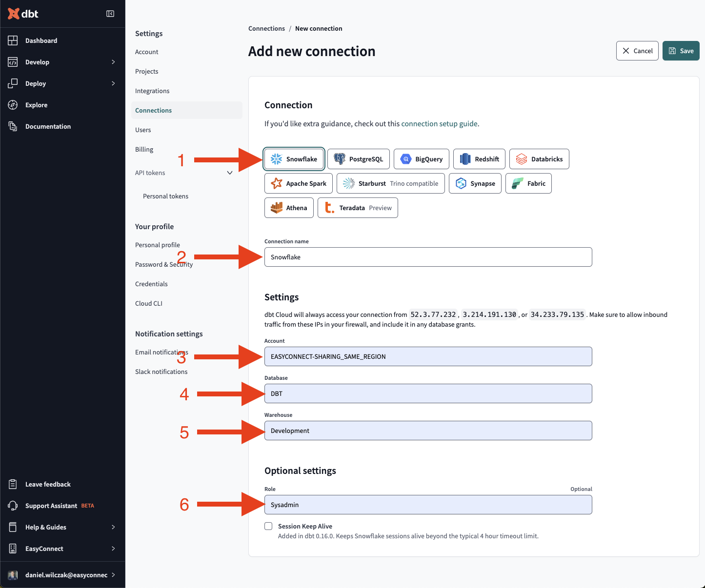Select the Apache Spark connection type
Viewport: 705px width, 588px height.
point(299,183)
